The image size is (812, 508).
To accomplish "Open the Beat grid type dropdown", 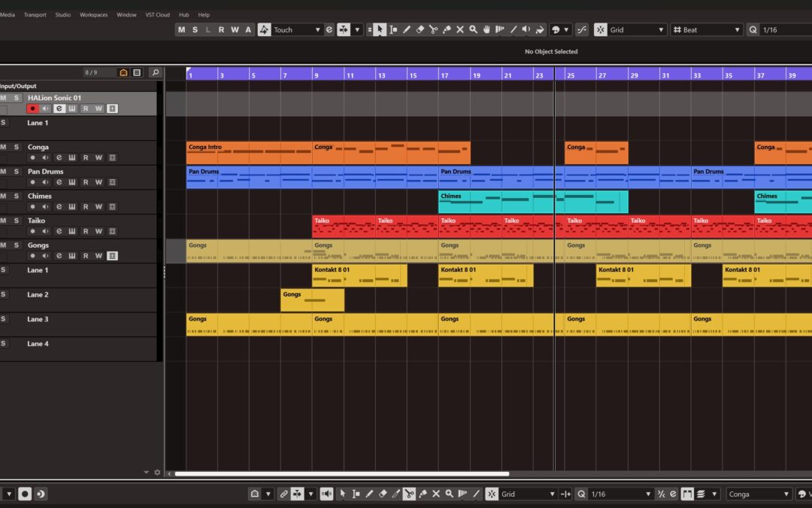I will click(x=705, y=30).
